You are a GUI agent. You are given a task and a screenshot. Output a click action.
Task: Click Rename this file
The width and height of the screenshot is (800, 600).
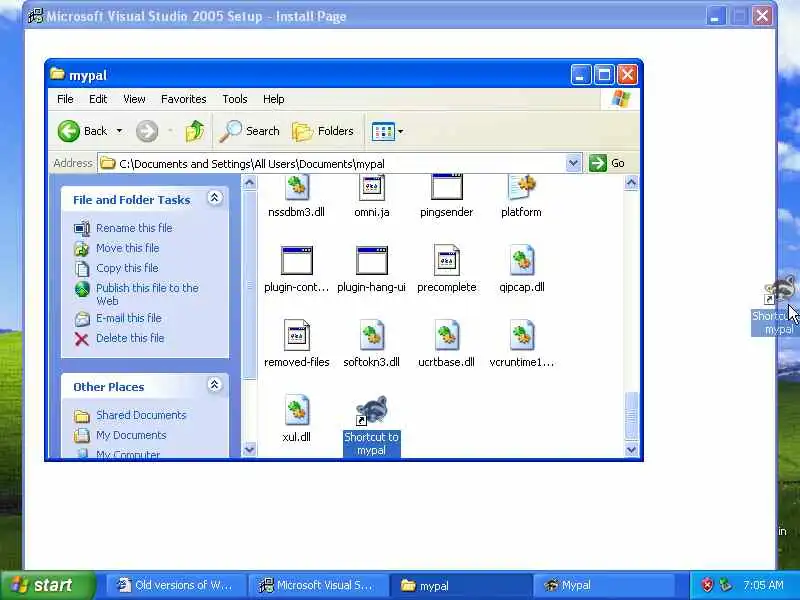(134, 228)
